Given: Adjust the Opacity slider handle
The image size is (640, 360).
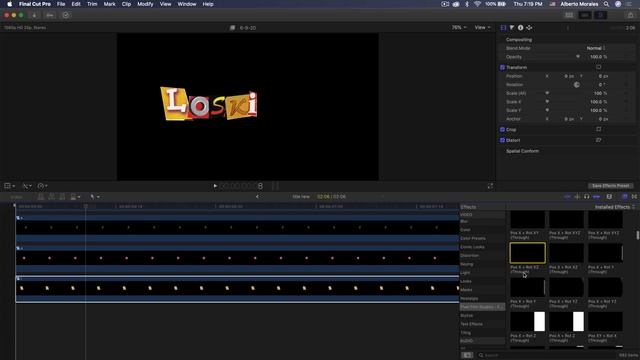Looking at the screenshot, I should point(578,57).
